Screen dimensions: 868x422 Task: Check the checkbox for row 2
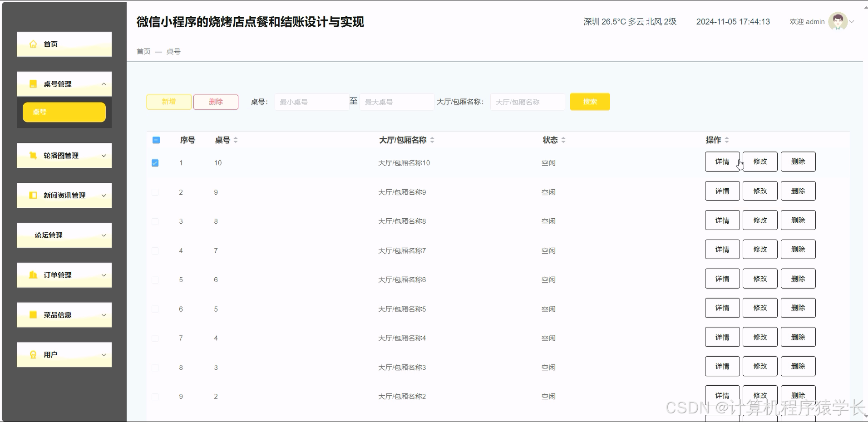coord(155,192)
